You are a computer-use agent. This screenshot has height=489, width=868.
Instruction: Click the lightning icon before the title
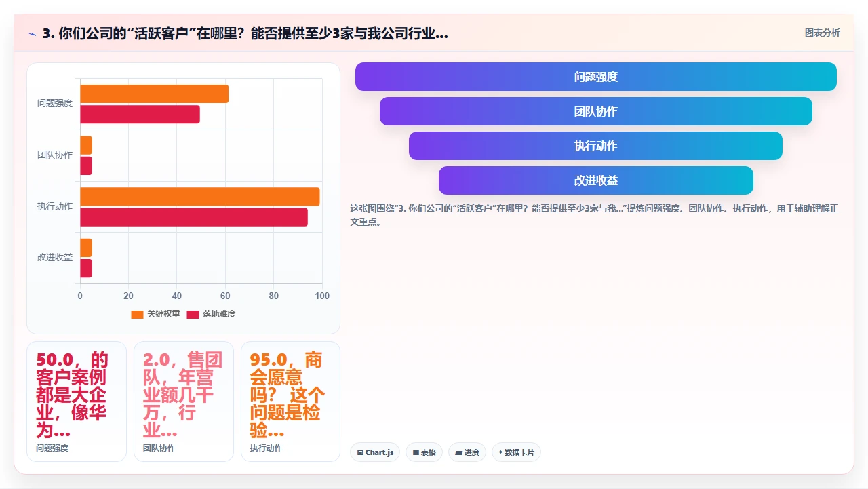coord(33,34)
